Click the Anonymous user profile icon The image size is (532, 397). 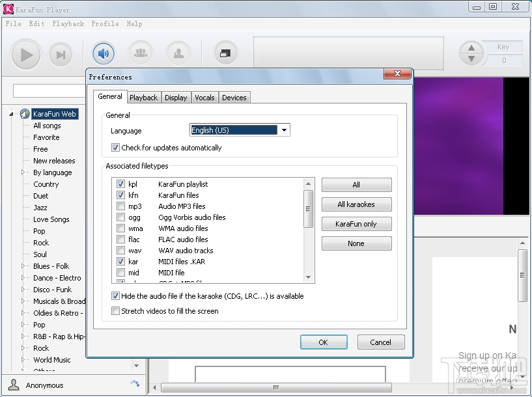coord(14,385)
